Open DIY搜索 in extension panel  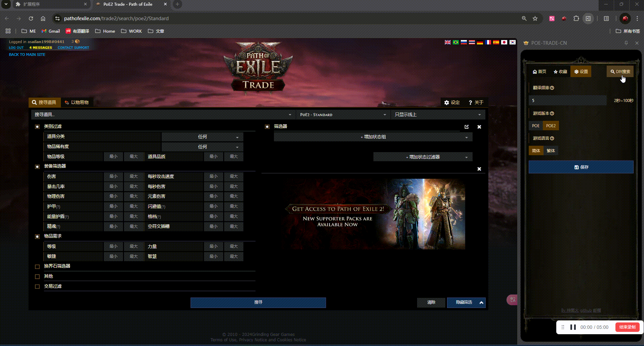[x=620, y=72]
